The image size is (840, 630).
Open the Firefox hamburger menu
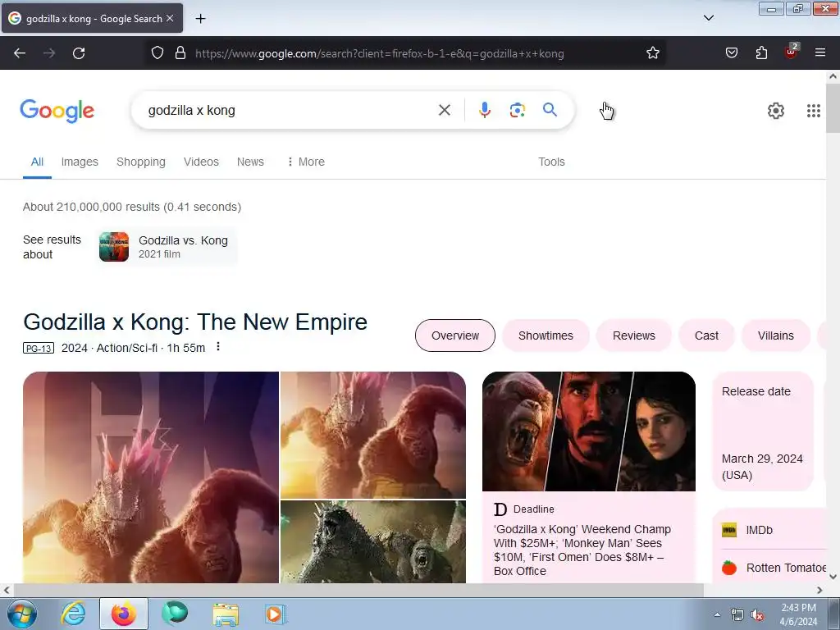(x=820, y=52)
